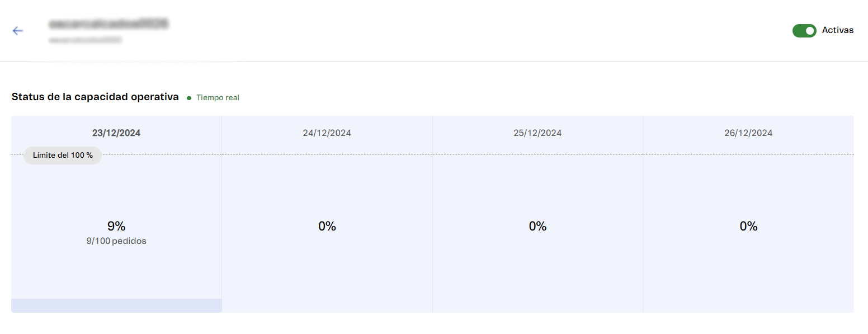Click the dashed limit line in the 26/12/2024 column
The width and height of the screenshot is (868, 334).
[748, 154]
